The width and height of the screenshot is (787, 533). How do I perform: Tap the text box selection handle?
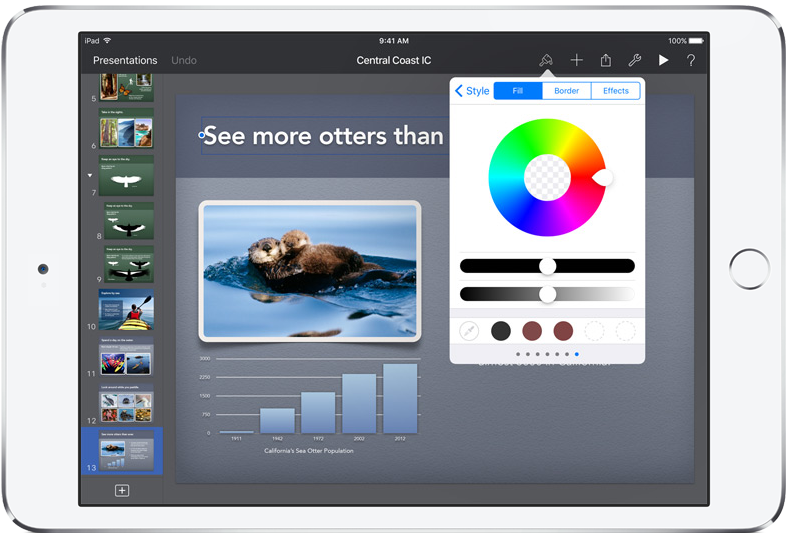point(201,135)
